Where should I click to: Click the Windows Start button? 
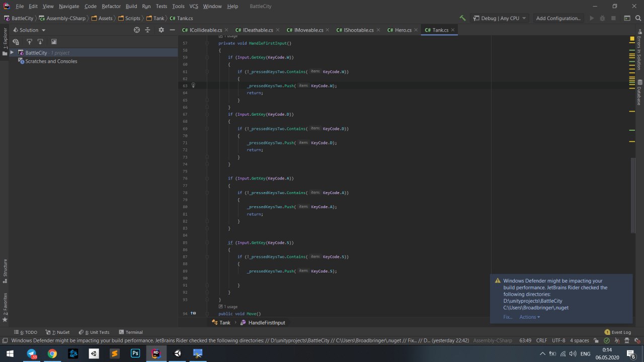coord(10,353)
